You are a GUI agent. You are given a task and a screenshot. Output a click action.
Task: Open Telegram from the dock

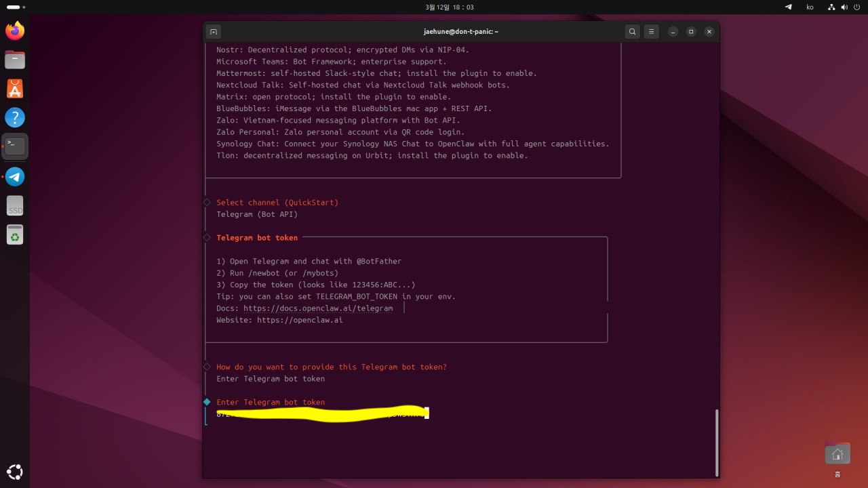tap(15, 177)
